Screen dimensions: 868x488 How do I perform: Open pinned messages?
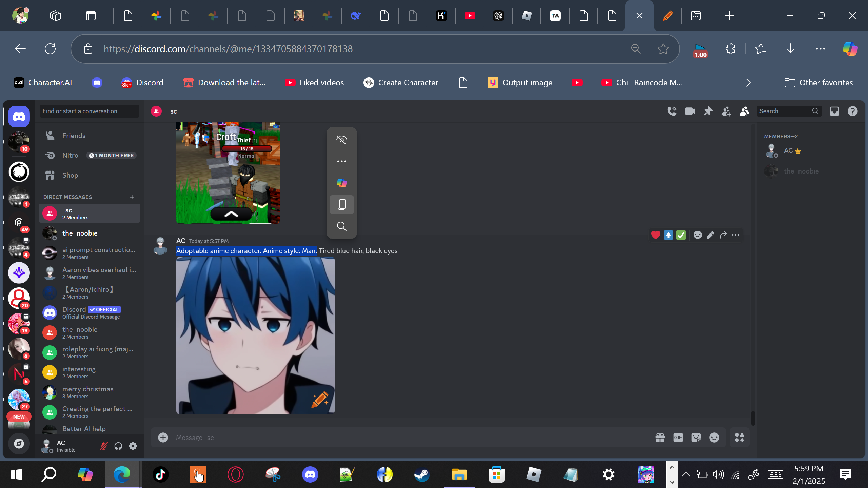click(x=708, y=111)
